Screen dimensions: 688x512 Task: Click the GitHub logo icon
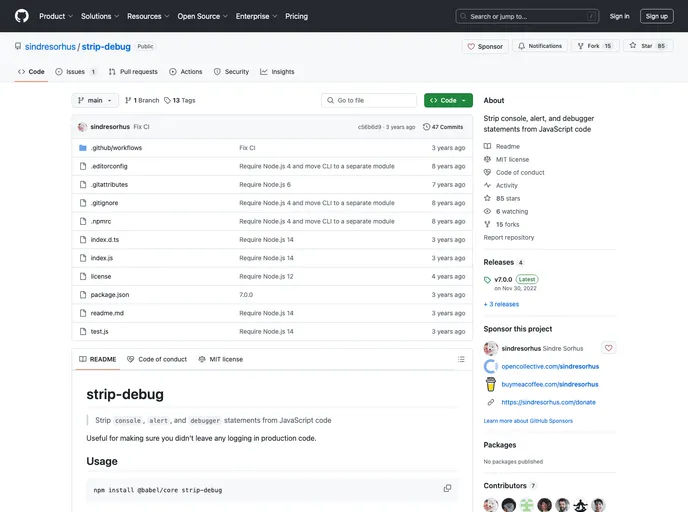[x=22, y=16]
